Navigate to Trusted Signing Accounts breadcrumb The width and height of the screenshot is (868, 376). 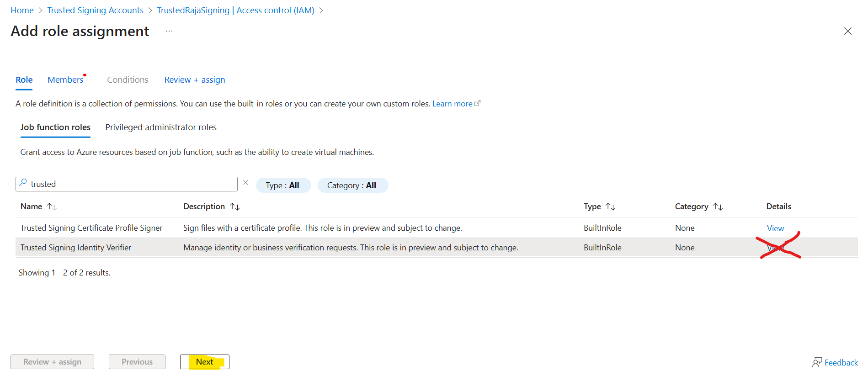(95, 10)
